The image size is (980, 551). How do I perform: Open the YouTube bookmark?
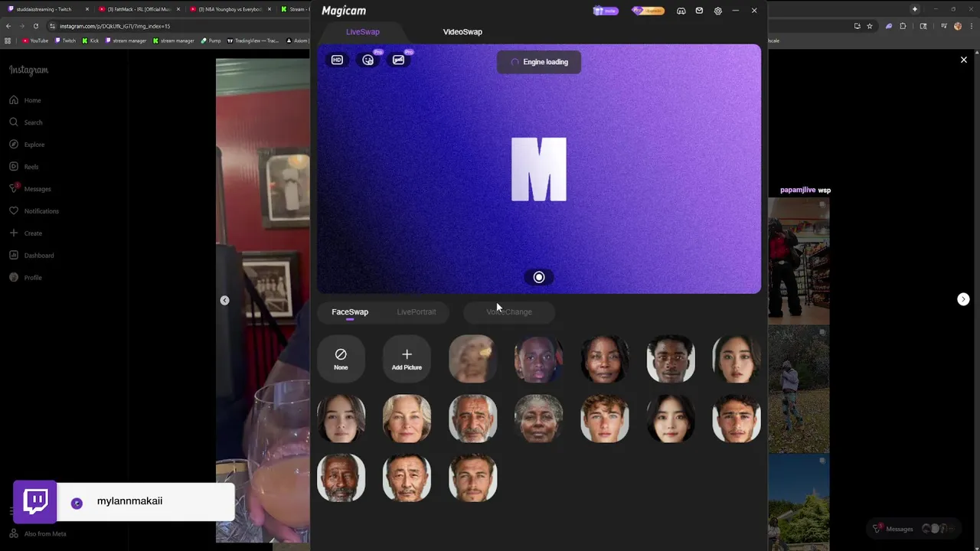(35, 41)
